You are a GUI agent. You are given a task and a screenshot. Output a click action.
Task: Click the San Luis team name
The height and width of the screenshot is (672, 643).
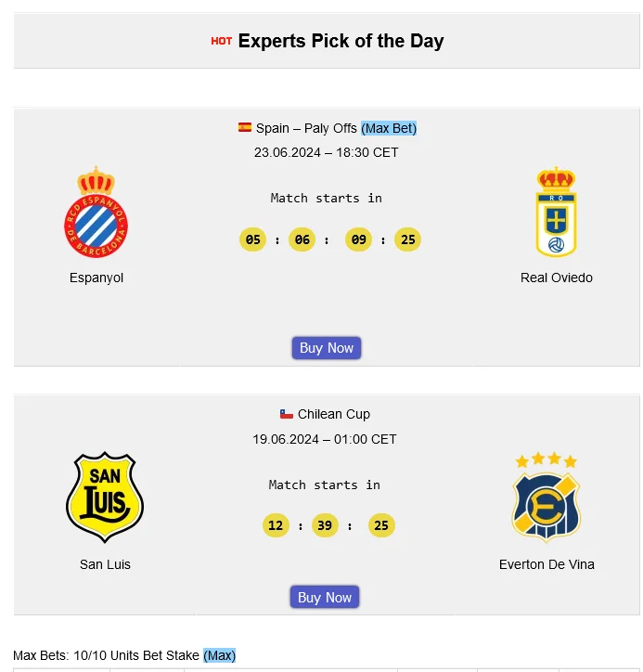pyautogui.click(x=105, y=564)
